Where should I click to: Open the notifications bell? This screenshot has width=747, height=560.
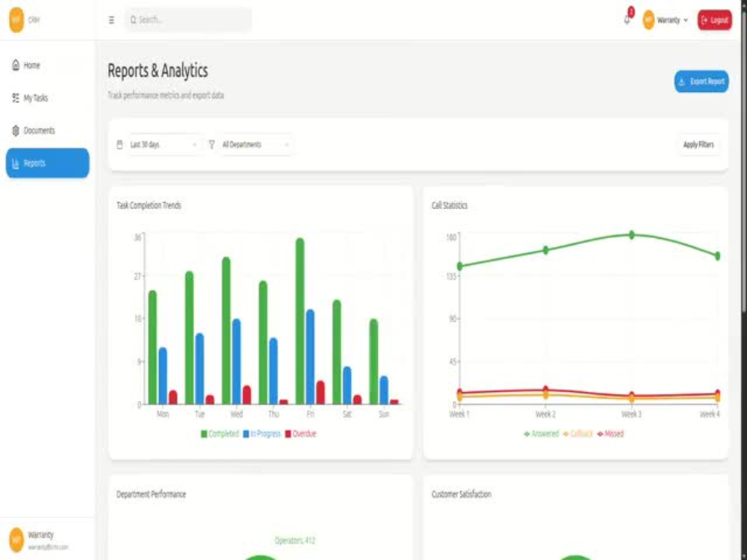pos(627,20)
